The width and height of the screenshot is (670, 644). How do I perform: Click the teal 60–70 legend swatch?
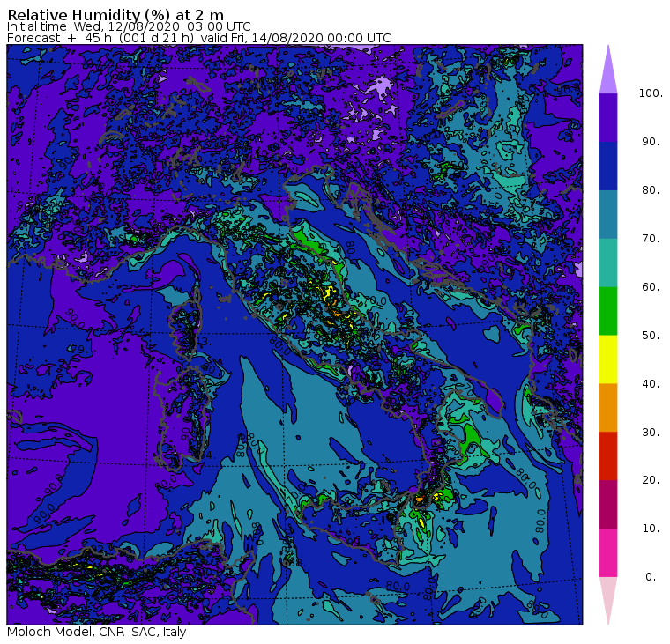click(x=608, y=263)
